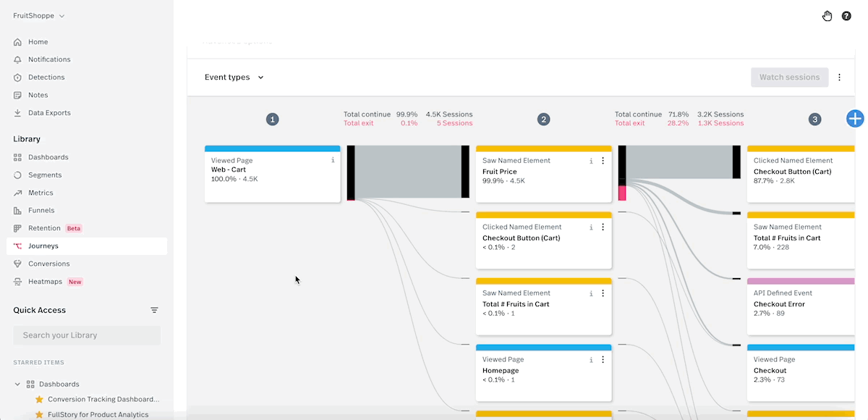Click the Retention grid icon
This screenshot has height=420, width=868.
pyautogui.click(x=18, y=228)
